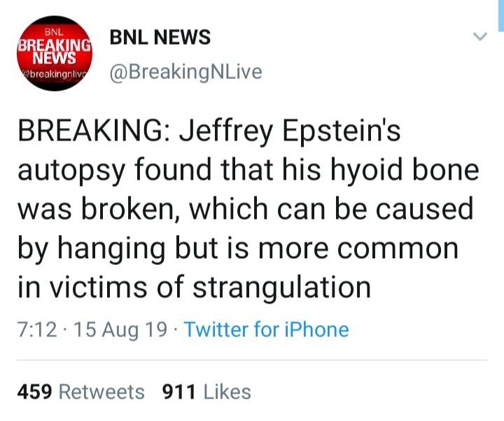
Task: Click the small BNL label atop the avatar
Action: point(54,31)
